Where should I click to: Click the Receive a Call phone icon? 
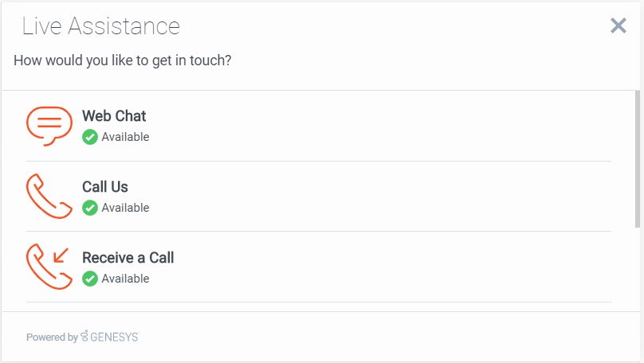point(49,267)
